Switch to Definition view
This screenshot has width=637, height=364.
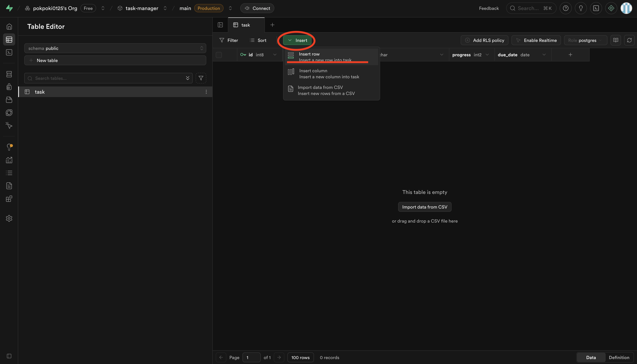pos(619,357)
